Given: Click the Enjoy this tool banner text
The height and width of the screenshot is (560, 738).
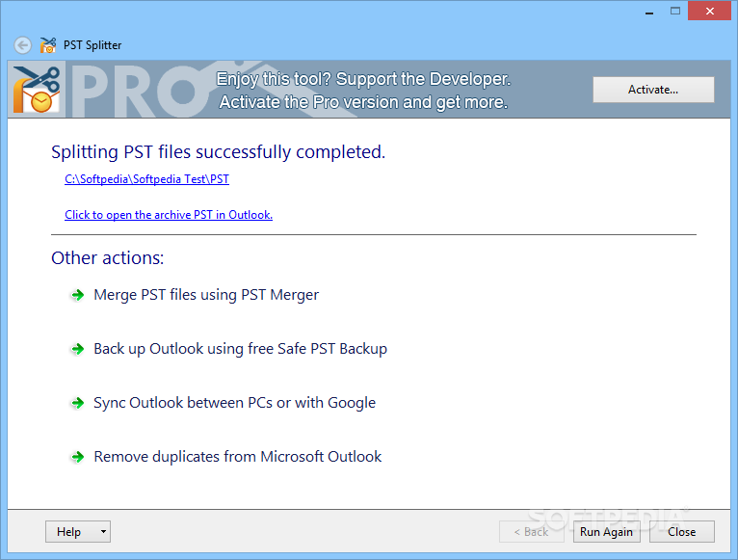Looking at the screenshot, I should 363,91.
